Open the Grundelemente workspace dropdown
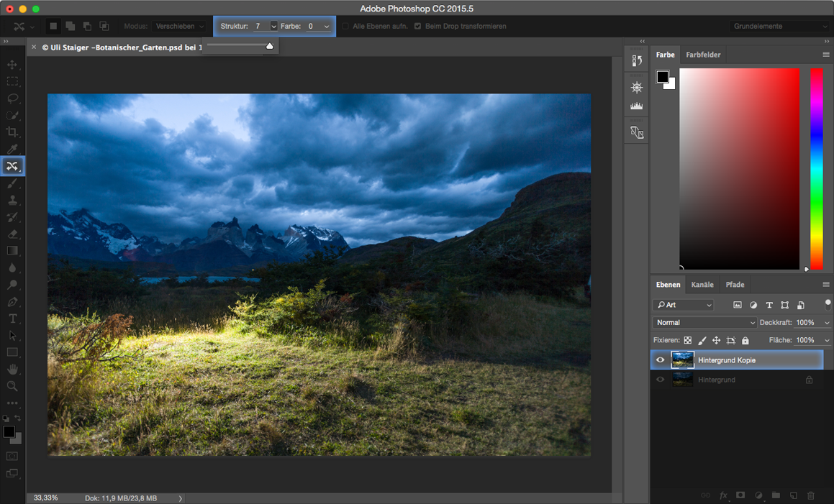834x504 pixels. pyautogui.click(x=779, y=26)
